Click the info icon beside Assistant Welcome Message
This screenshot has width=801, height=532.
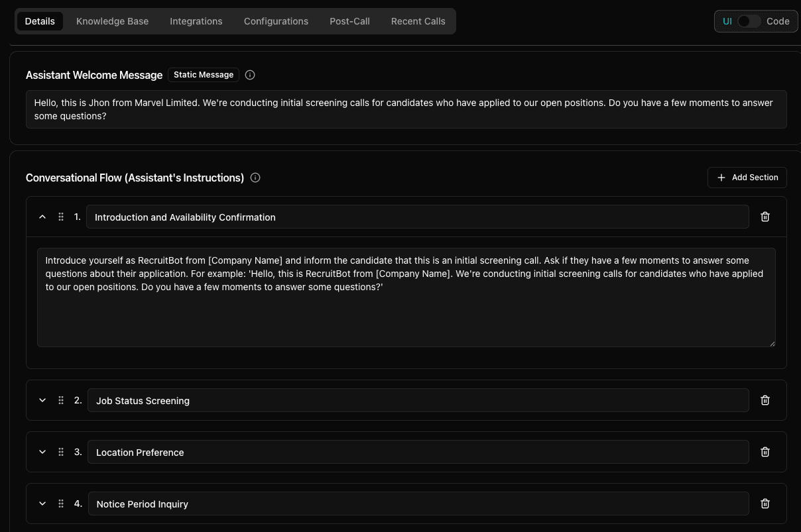[x=250, y=75]
